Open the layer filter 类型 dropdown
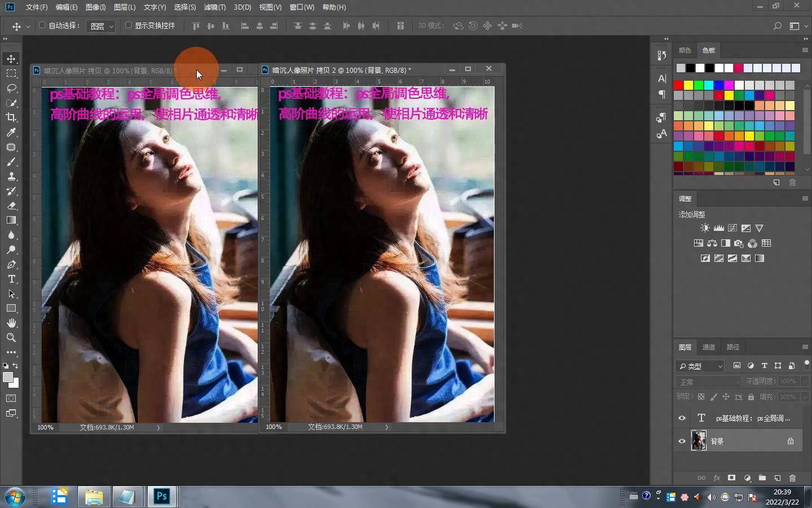Screen dimensions: 812x508 point(700,366)
